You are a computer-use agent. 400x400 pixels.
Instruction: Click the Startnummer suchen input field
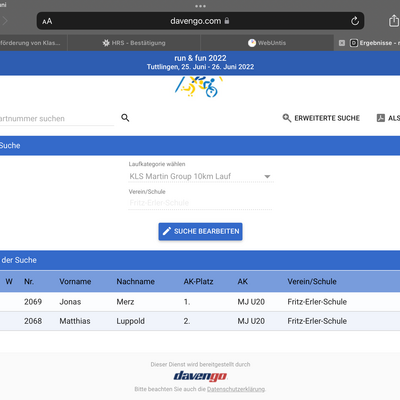coord(57,119)
